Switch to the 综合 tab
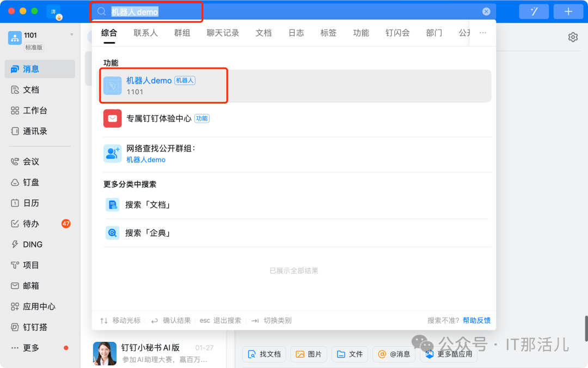 click(109, 33)
